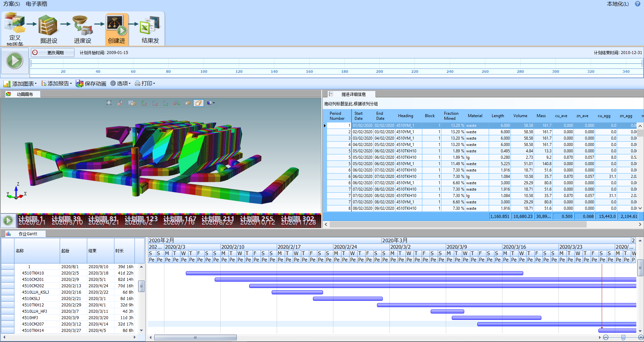Toggle the grid block display option
Screen dimensions: 644x342
[x=132, y=103]
